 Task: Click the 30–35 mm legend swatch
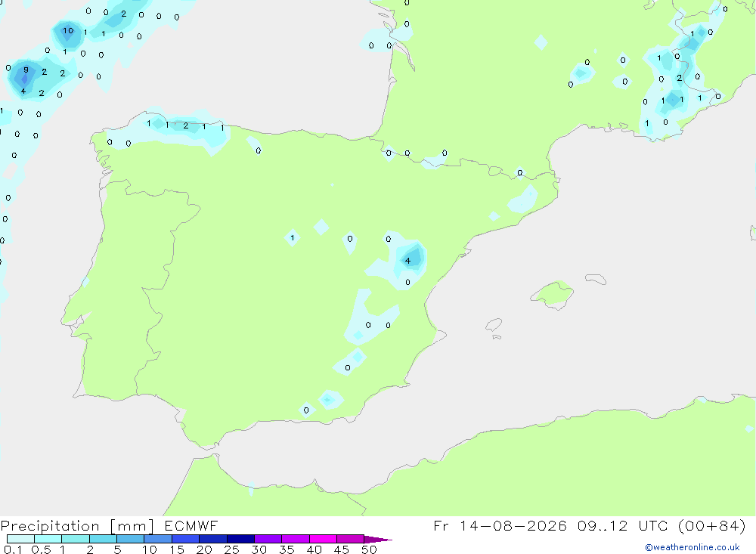pos(268,539)
